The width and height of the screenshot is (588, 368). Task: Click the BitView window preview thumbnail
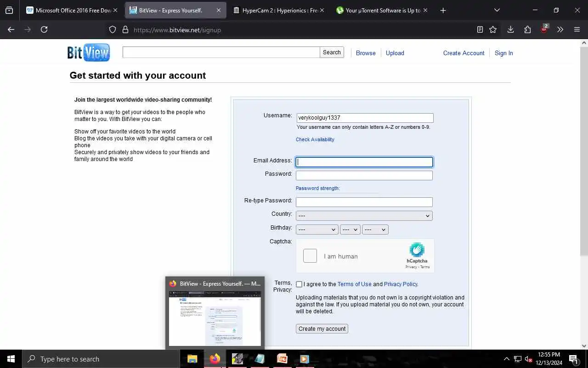(x=215, y=318)
